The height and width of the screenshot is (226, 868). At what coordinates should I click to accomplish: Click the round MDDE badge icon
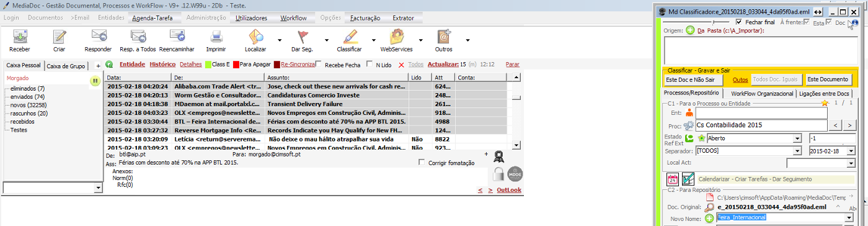[x=515, y=174]
